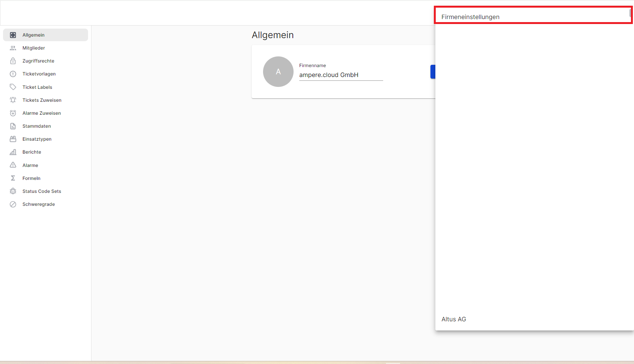634x364 pixels.
Task: Click the blue button beside Firmenname
Action: point(433,72)
